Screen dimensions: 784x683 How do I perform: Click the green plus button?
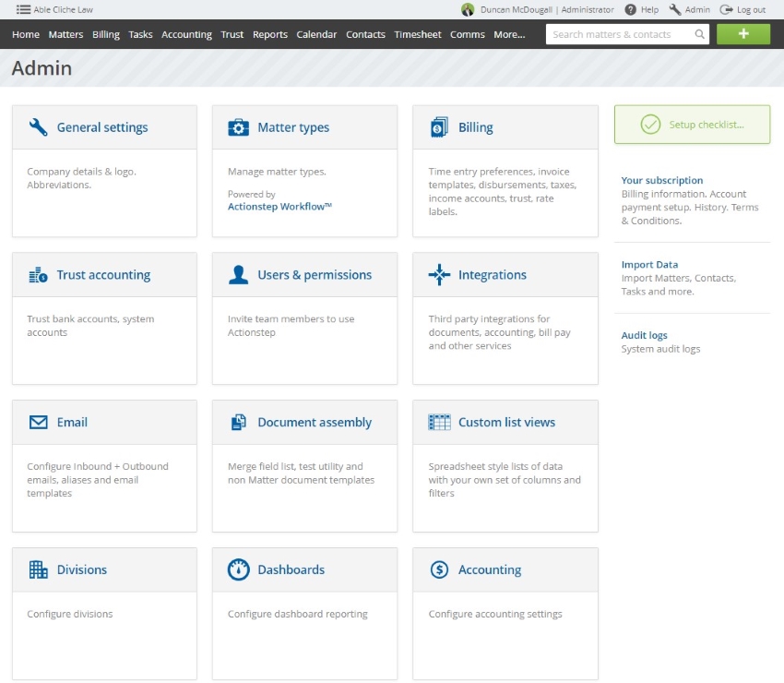pos(743,34)
